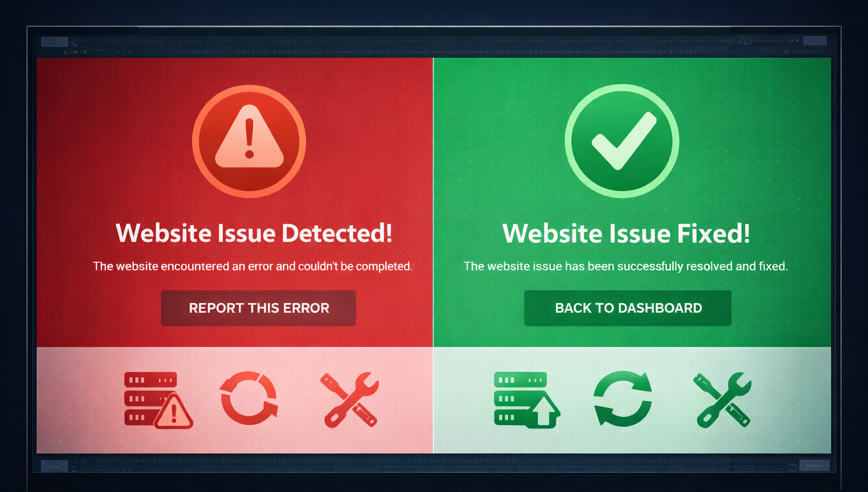This screenshot has height=492, width=868.
Task: Click the green checkmark circle icon
Action: pos(622,141)
